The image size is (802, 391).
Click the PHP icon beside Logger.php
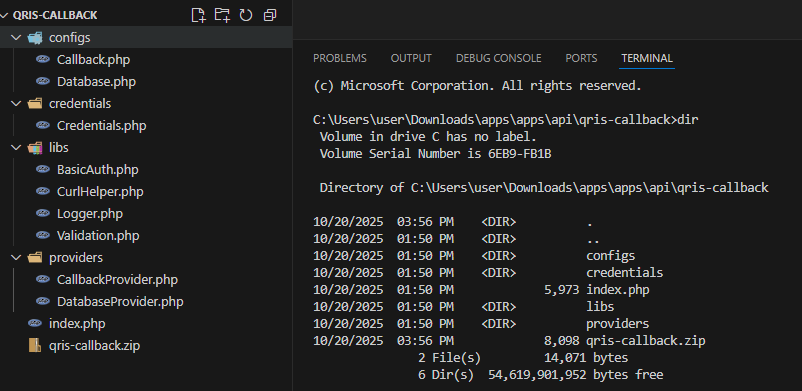43,213
